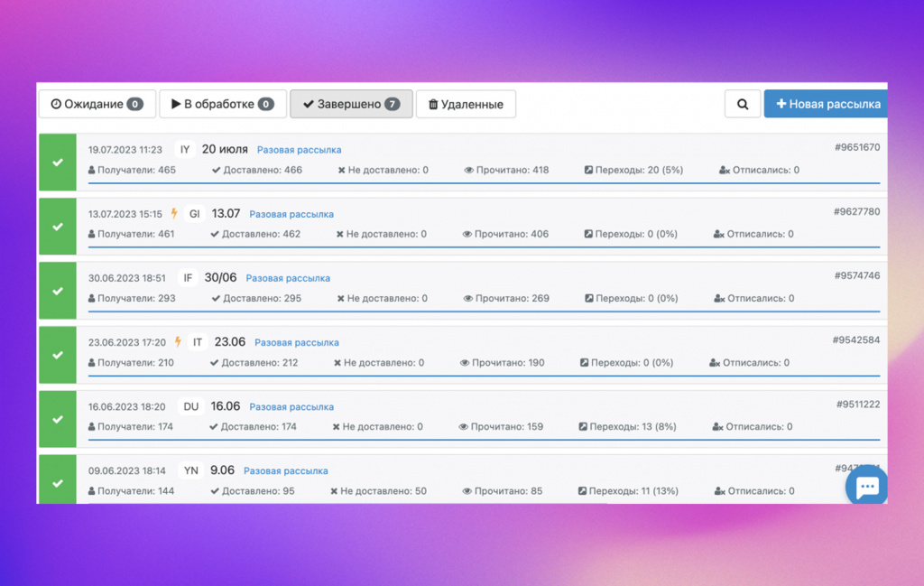
Task: Click Прочитано: 190 read count
Action: 502,363
